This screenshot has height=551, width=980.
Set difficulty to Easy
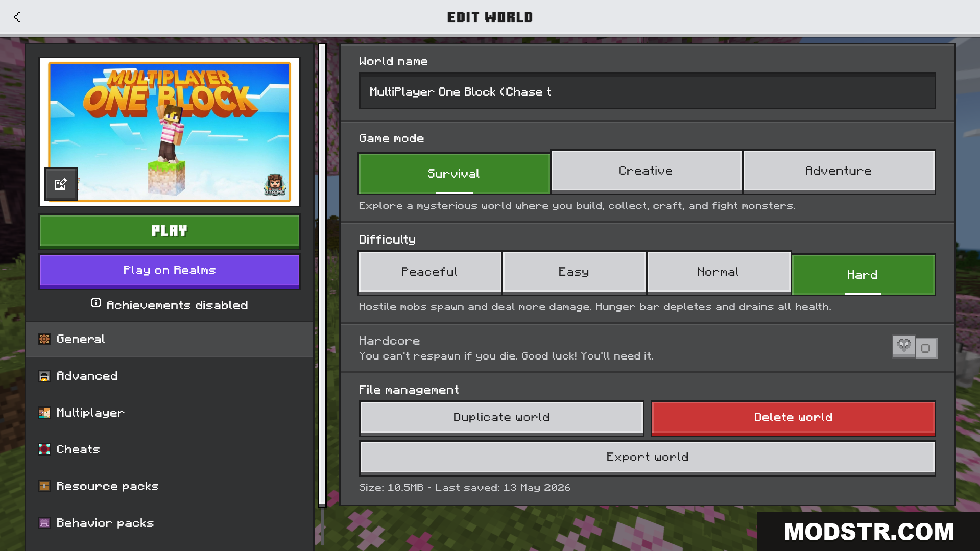[x=574, y=272]
